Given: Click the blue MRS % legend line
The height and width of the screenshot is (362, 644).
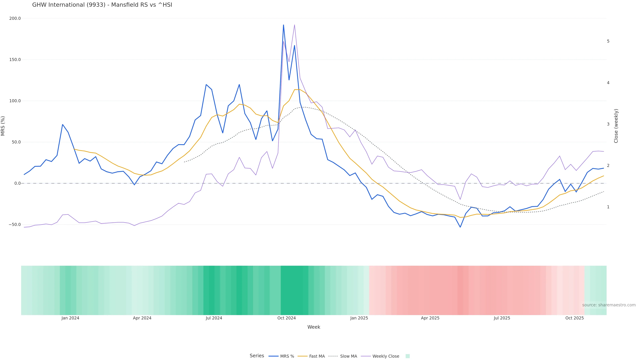Looking at the screenshot, I should [x=274, y=356].
